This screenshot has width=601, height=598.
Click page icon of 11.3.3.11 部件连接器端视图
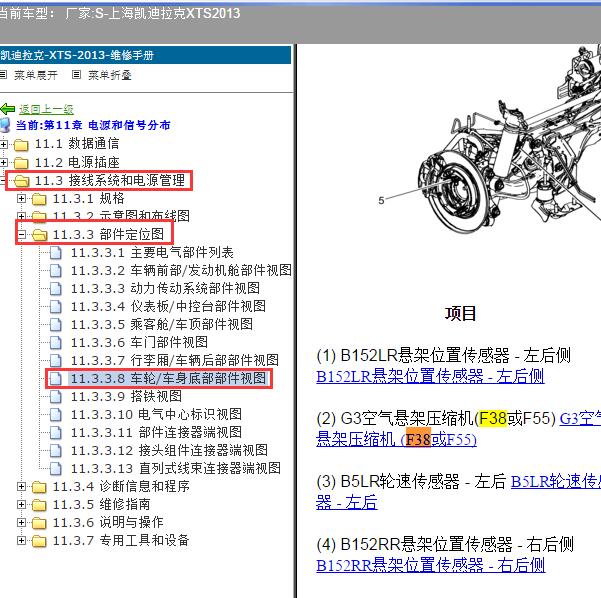(x=56, y=433)
